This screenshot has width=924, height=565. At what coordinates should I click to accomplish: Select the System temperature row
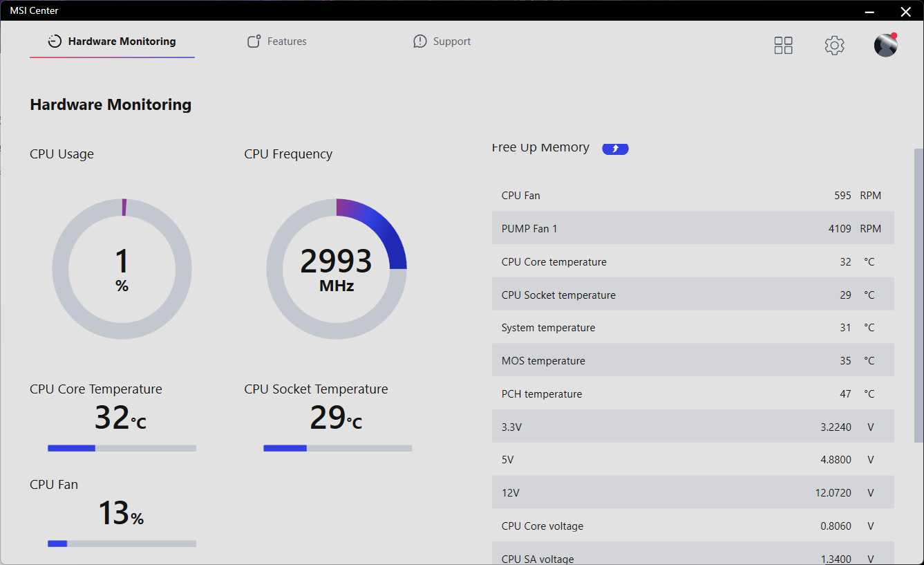coord(693,328)
